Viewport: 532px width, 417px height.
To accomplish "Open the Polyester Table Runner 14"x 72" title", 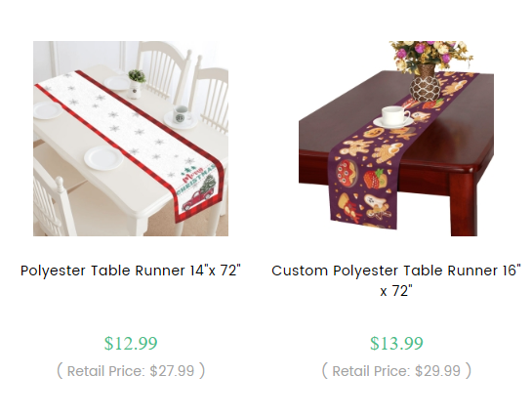I will 131,271.
